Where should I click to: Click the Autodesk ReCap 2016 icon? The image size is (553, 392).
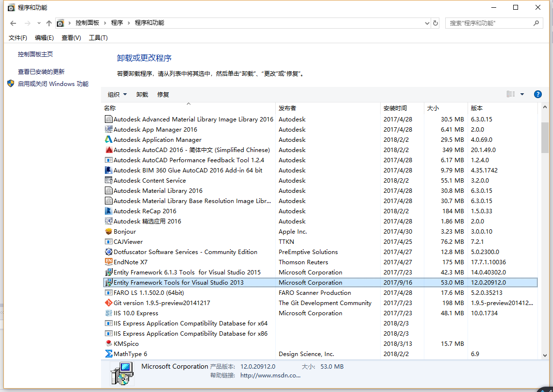click(x=109, y=211)
